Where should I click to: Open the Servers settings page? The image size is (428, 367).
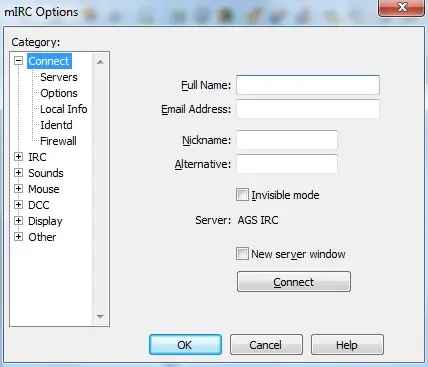coord(59,77)
